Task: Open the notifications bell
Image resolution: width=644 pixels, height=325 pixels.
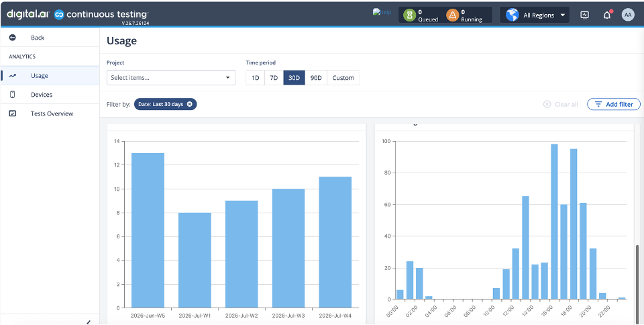Action: point(607,15)
